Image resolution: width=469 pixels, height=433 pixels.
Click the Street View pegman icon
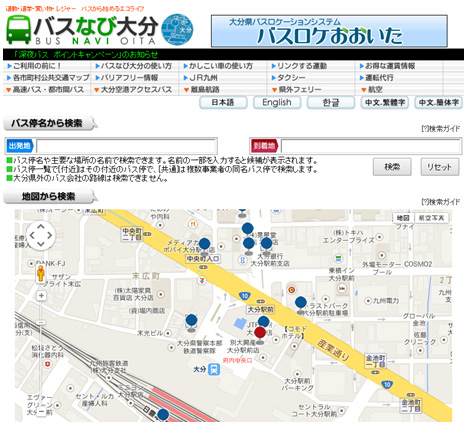coord(41,274)
